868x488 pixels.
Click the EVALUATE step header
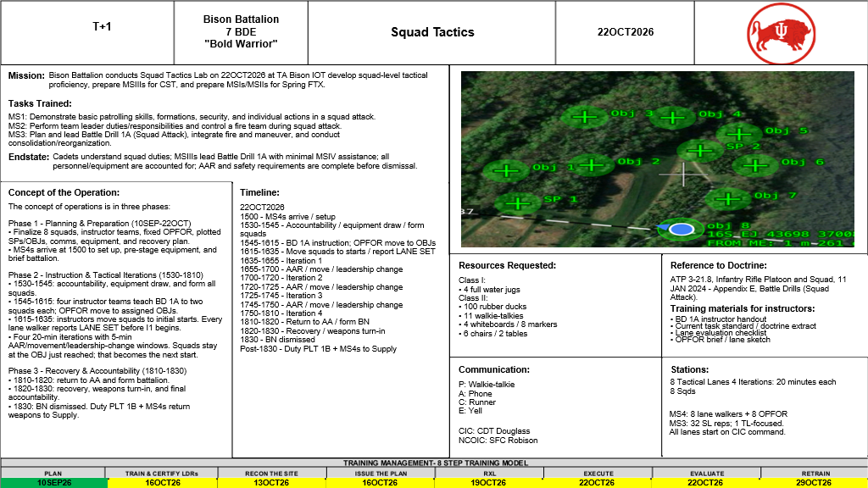[707, 474]
